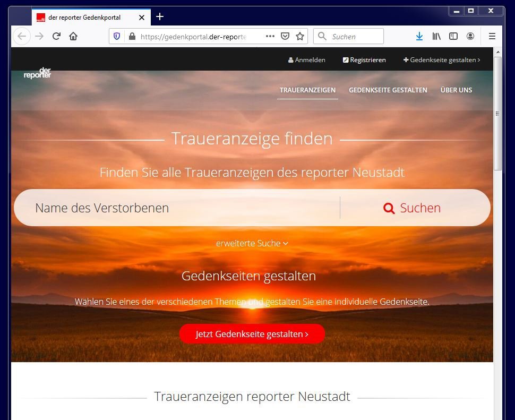Click the Traueranzeigen reporter Neustadt heading
This screenshot has width=515, height=420.
(252, 397)
